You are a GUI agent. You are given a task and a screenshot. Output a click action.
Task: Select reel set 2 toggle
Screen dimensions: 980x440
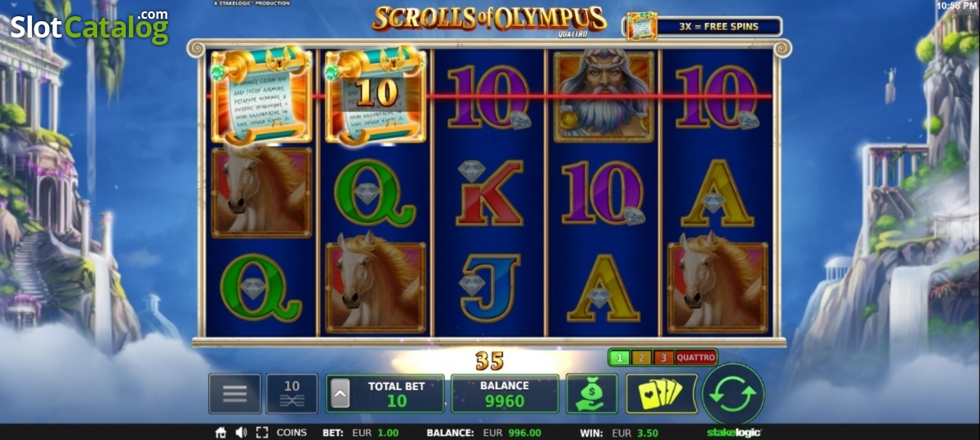coord(642,358)
